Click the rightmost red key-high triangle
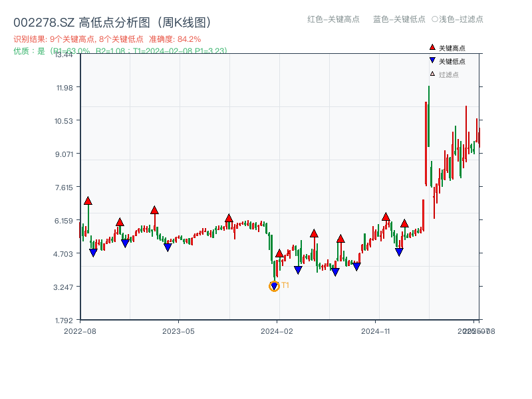The image size is (532, 399). tap(404, 223)
